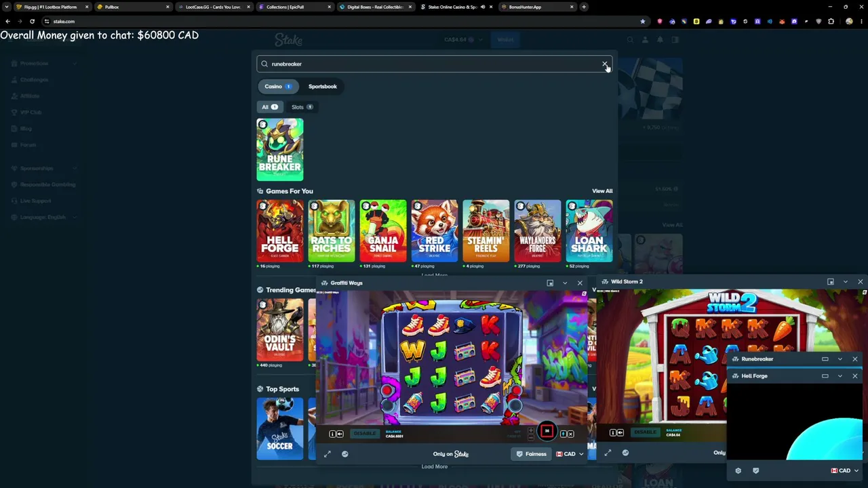868x488 pixels.
Task: Decrease the bet amount in Graffiti Ways
Action: coord(531,437)
